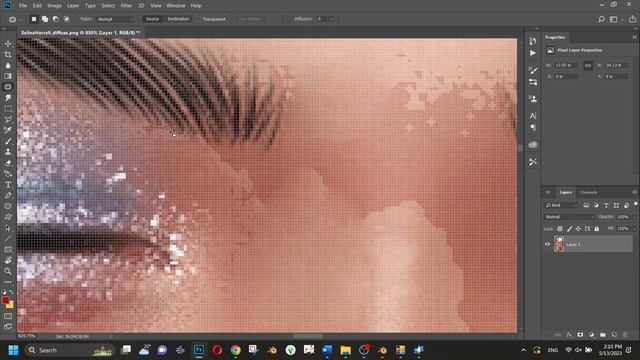The width and height of the screenshot is (640, 360).
Task: Select the Crop tool
Action: coord(8,54)
